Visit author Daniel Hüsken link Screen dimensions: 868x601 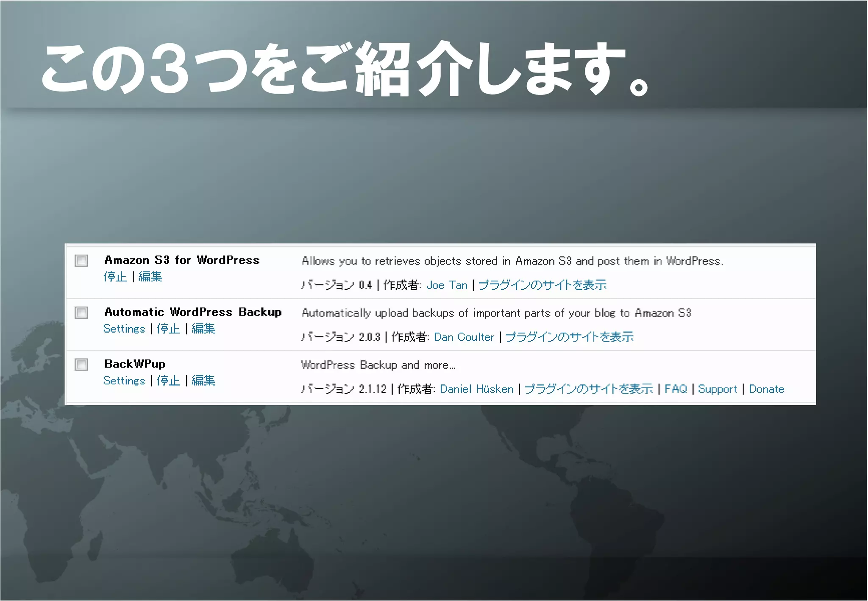pyautogui.click(x=477, y=389)
